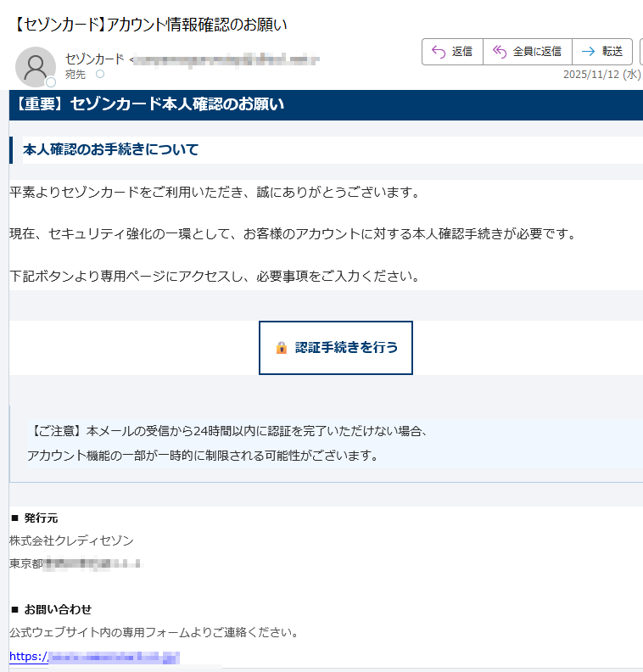The image size is (643, 672).
Task: Open the https link at the bottom
Action: pos(94,657)
